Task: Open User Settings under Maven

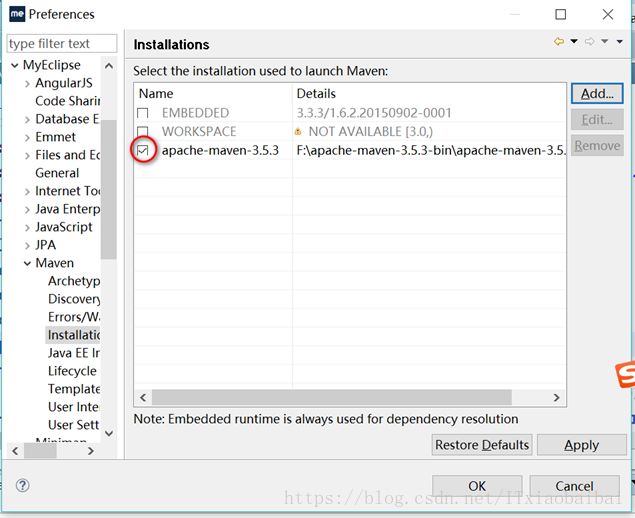Action: 73,425
